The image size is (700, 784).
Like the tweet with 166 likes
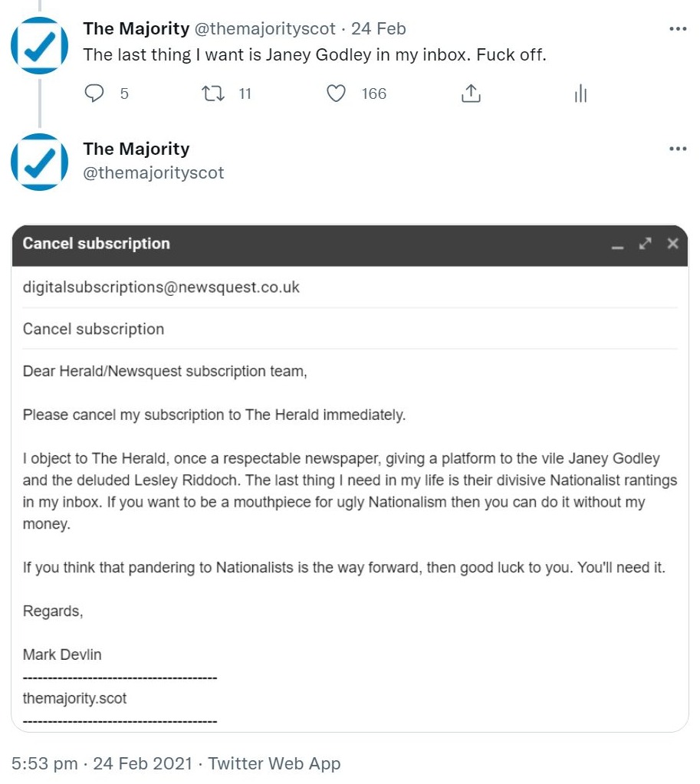tap(337, 93)
